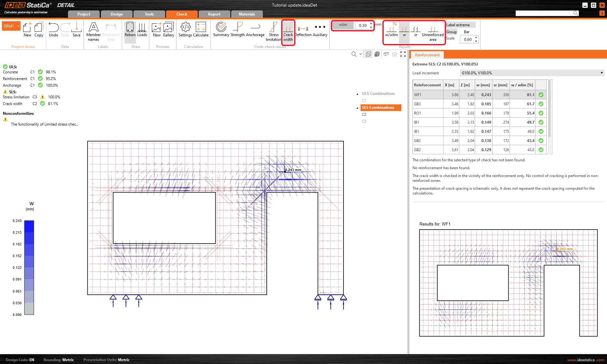Click the wlim value input field

click(x=362, y=25)
